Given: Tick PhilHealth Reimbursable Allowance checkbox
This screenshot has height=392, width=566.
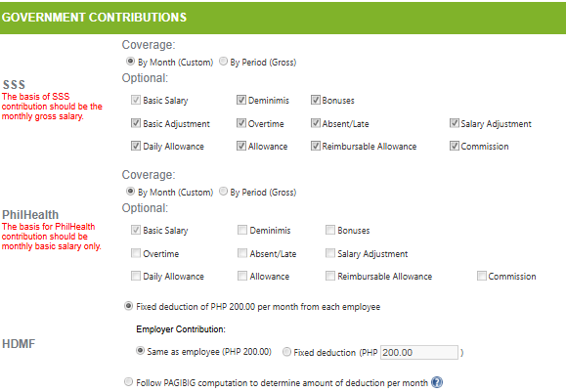Looking at the screenshot, I should (330, 276).
